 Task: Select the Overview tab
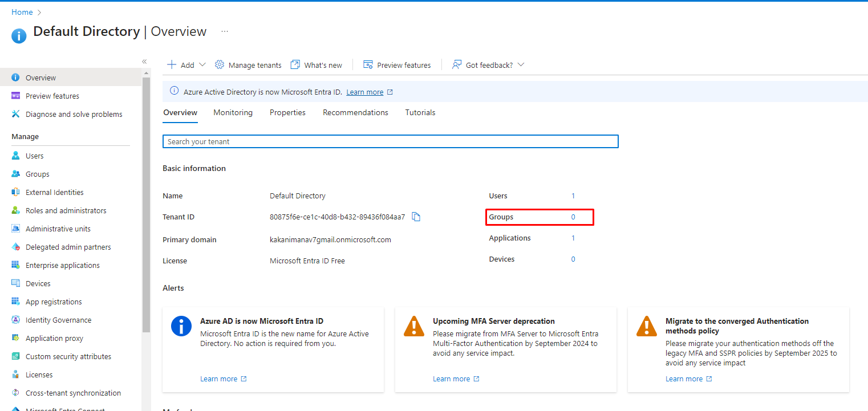(180, 112)
